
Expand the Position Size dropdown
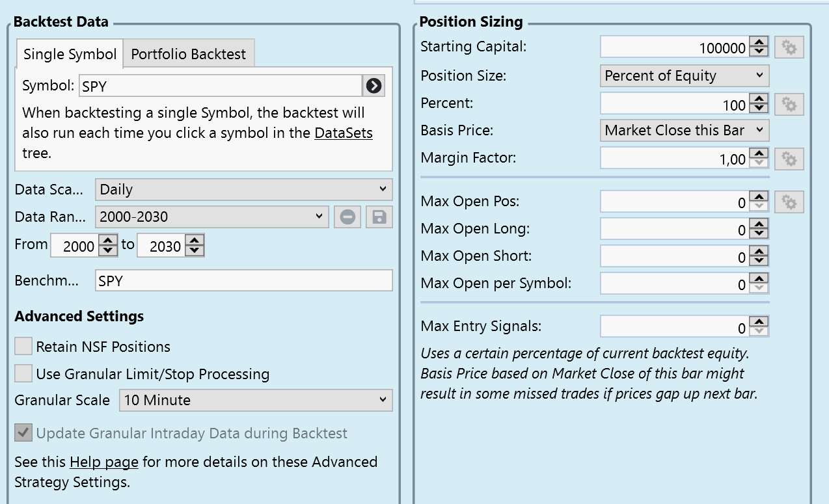(684, 76)
